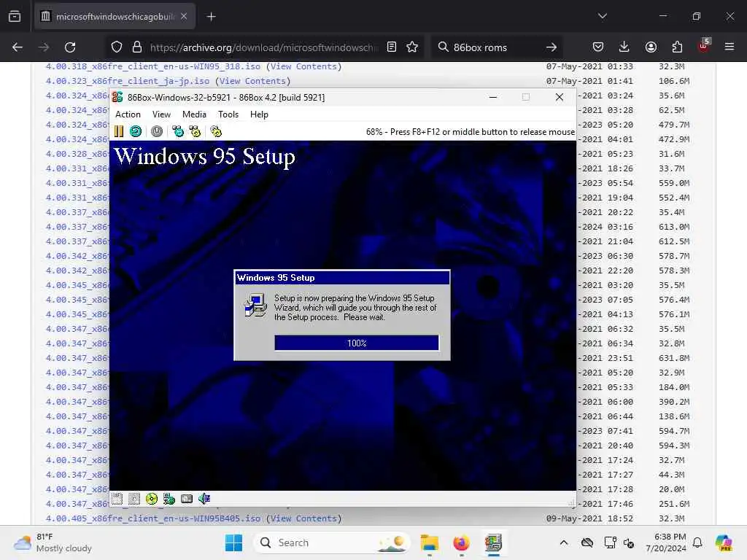The width and height of the screenshot is (747, 560).
Task: Open the Help menu in 86Box
Action: coord(259,114)
